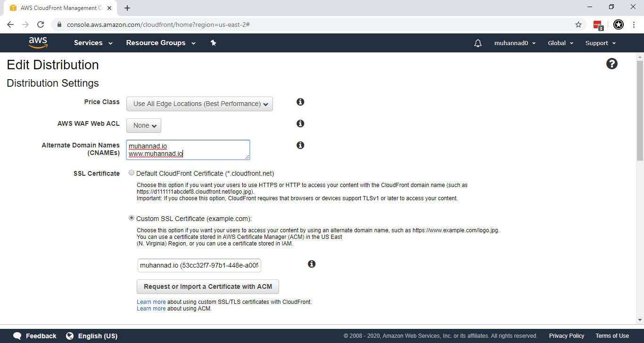Image resolution: width=644 pixels, height=343 pixels.
Task: Select Default CloudFront Certificate option
Action: click(x=132, y=172)
